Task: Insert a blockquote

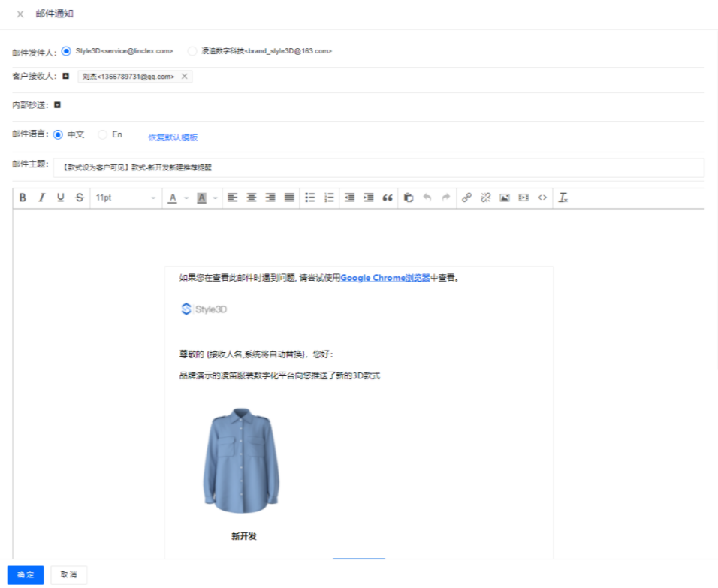Action: click(388, 198)
